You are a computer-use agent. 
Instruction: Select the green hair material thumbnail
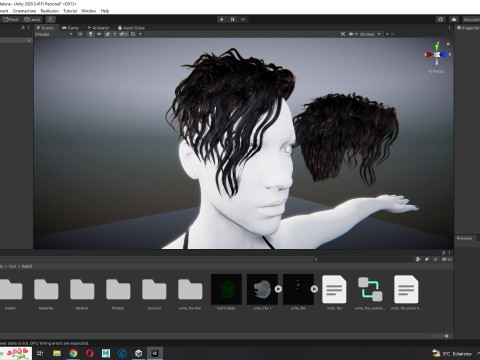pyautogui.click(x=226, y=289)
